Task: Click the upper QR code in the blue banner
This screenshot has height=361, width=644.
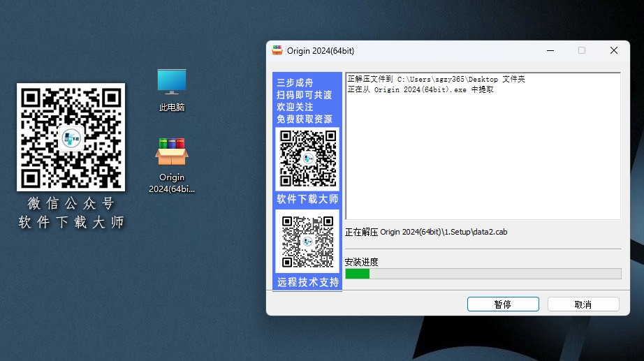Action: pyautogui.click(x=307, y=158)
